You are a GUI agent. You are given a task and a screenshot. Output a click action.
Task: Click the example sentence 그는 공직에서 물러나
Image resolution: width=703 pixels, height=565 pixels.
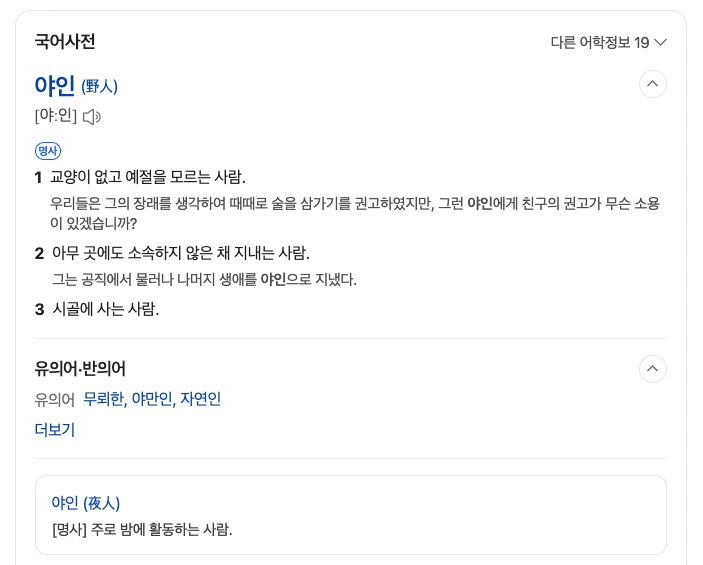204,279
